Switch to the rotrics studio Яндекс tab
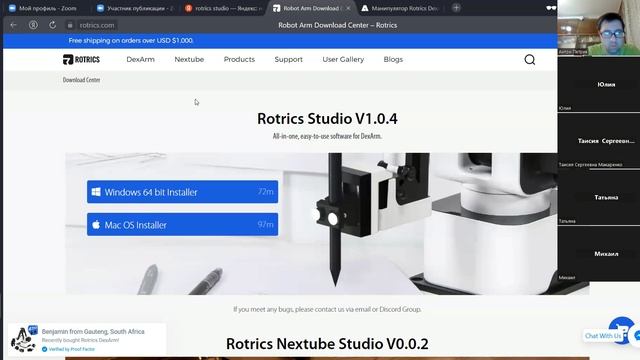640x360 pixels. (x=223, y=8)
